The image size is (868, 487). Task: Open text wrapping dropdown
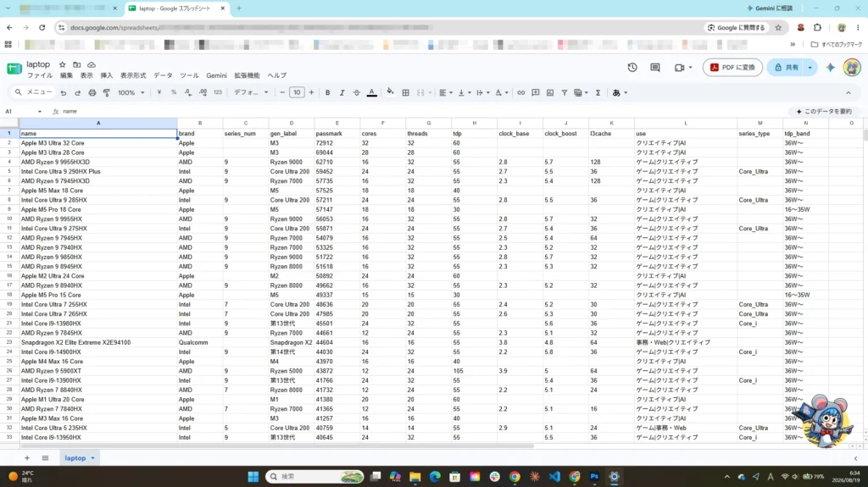[482, 93]
